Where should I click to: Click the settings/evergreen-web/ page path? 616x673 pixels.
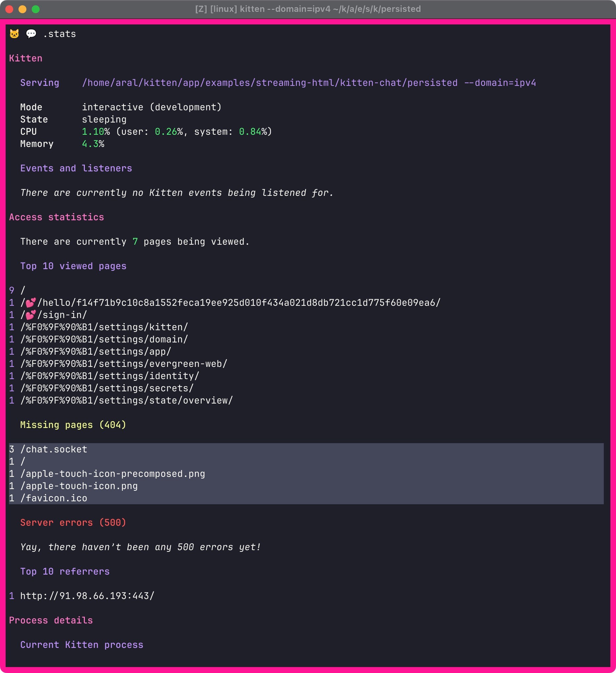pos(124,364)
